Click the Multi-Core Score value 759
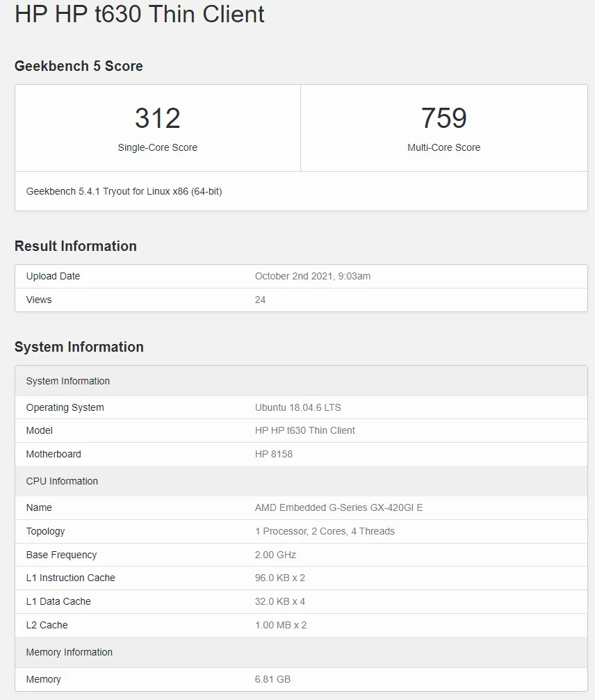 click(443, 118)
